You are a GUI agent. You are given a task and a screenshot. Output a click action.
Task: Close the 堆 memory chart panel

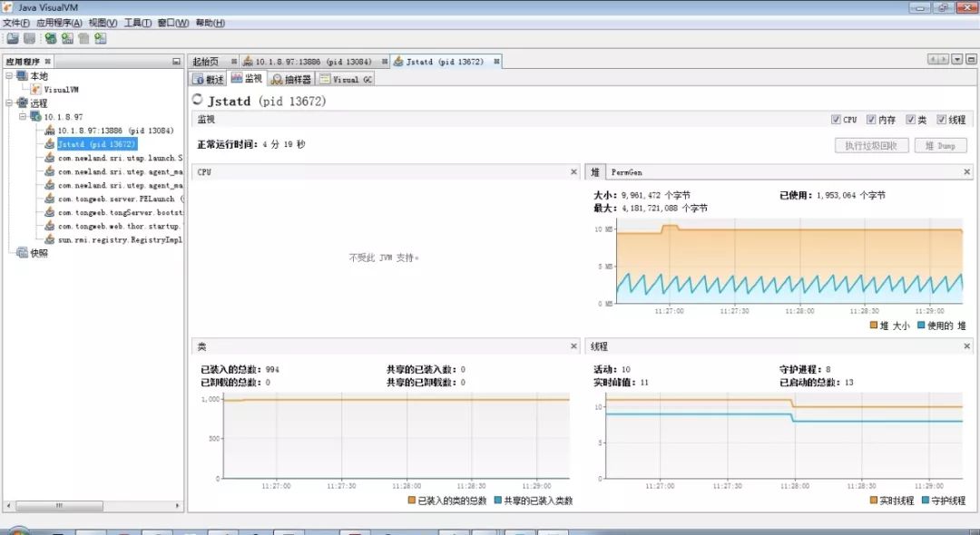pos(967,171)
